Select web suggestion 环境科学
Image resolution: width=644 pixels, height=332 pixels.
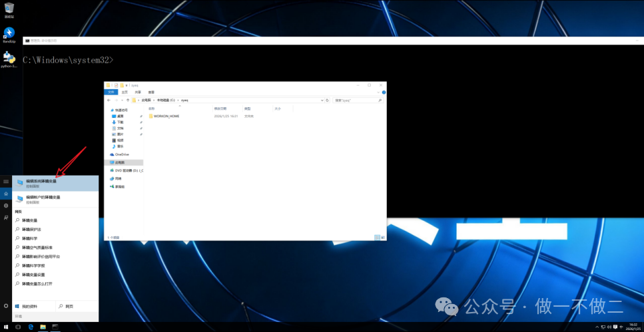click(55, 238)
